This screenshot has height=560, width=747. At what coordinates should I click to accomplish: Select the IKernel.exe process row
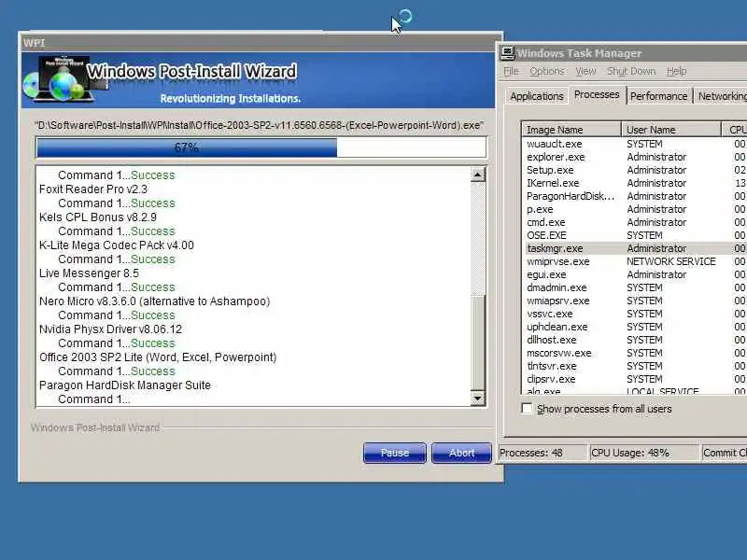coord(634,183)
